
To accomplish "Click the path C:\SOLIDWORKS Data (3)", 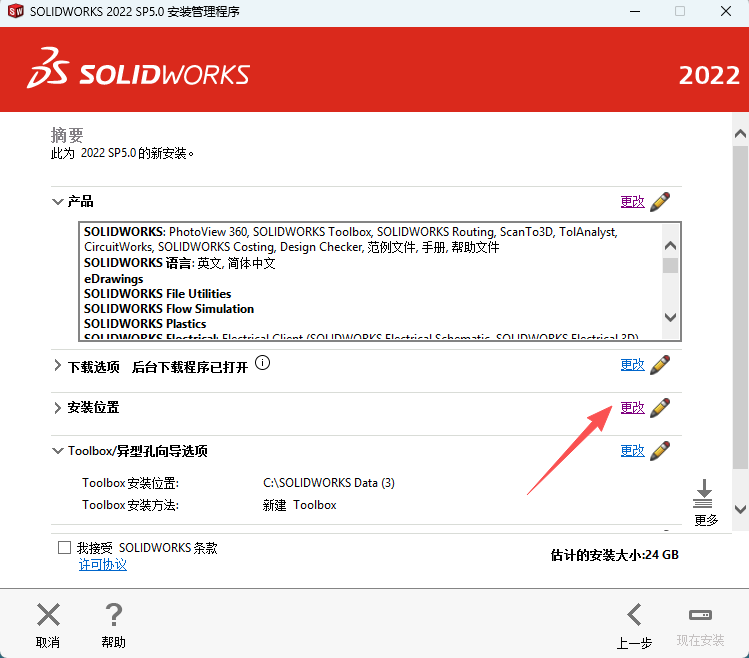I will (x=329, y=483).
